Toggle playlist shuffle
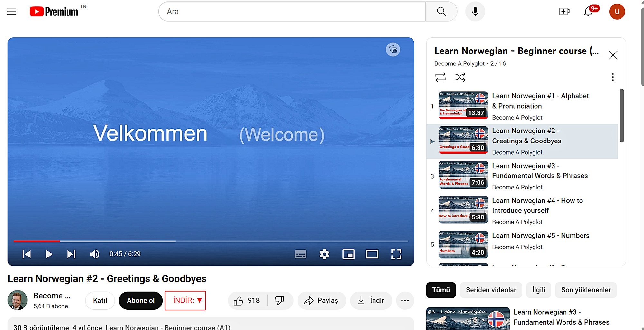 point(460,77)
